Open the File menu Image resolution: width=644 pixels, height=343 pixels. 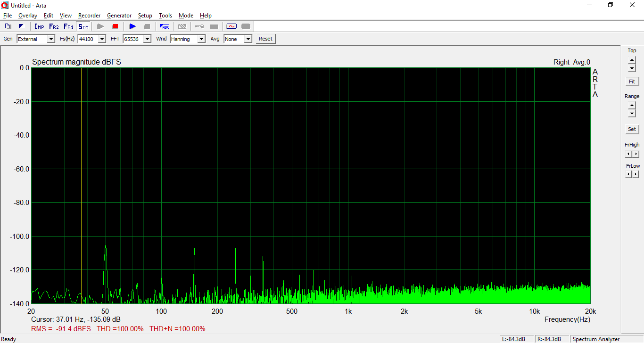[x=8, y=16]
